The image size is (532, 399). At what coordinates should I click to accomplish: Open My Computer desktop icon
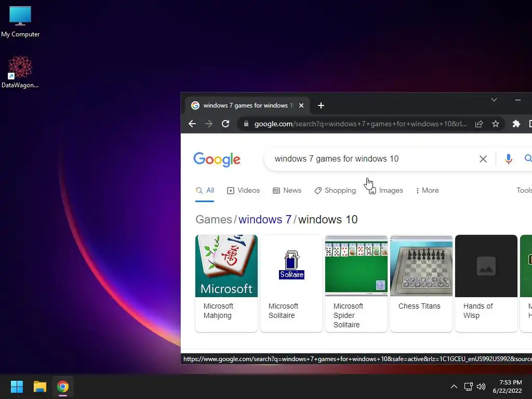[x=20, y=21]
